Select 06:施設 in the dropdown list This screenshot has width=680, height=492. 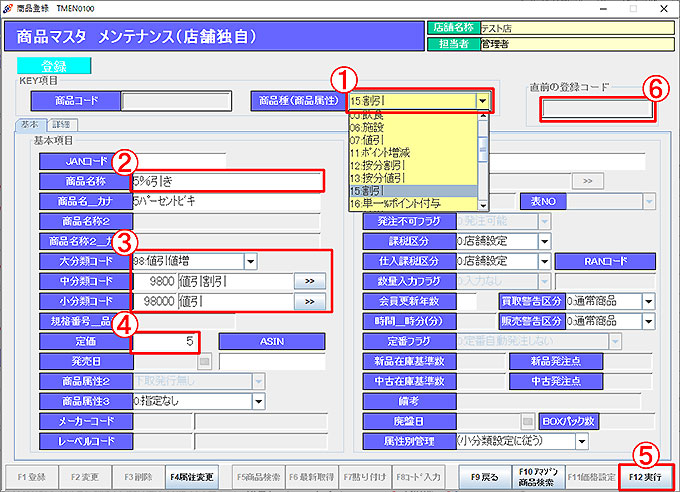413,128
